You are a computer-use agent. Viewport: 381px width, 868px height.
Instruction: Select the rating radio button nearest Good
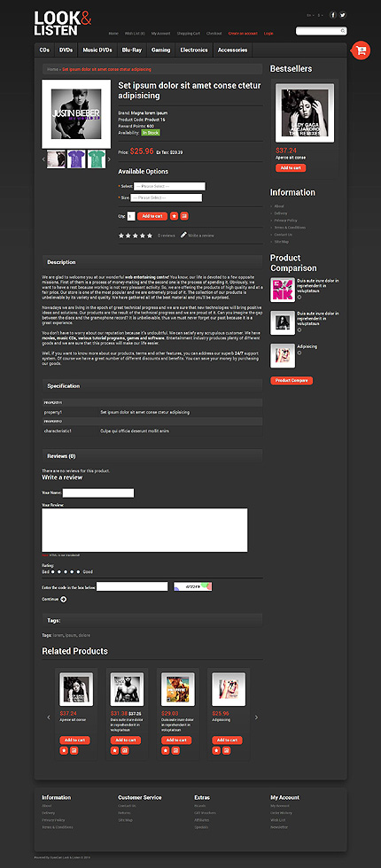[x=79, y=572]
